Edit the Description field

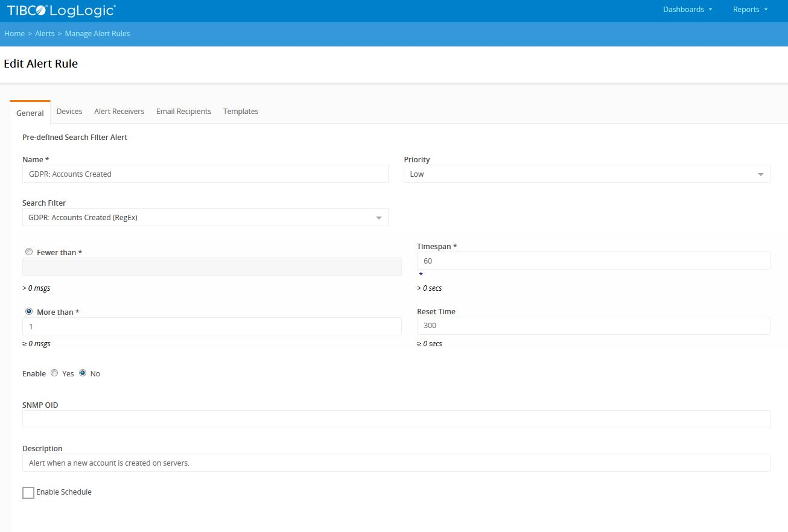[396, 463]
